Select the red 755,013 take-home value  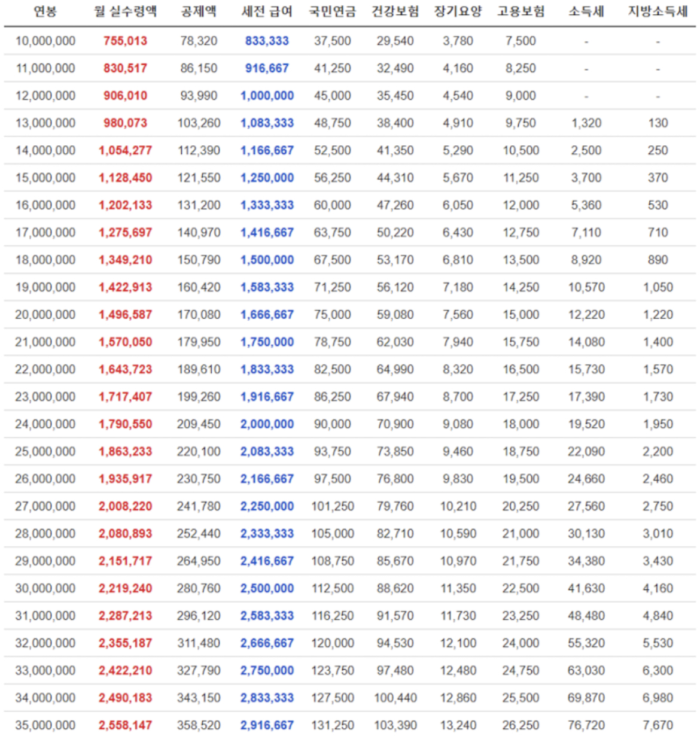125,41
